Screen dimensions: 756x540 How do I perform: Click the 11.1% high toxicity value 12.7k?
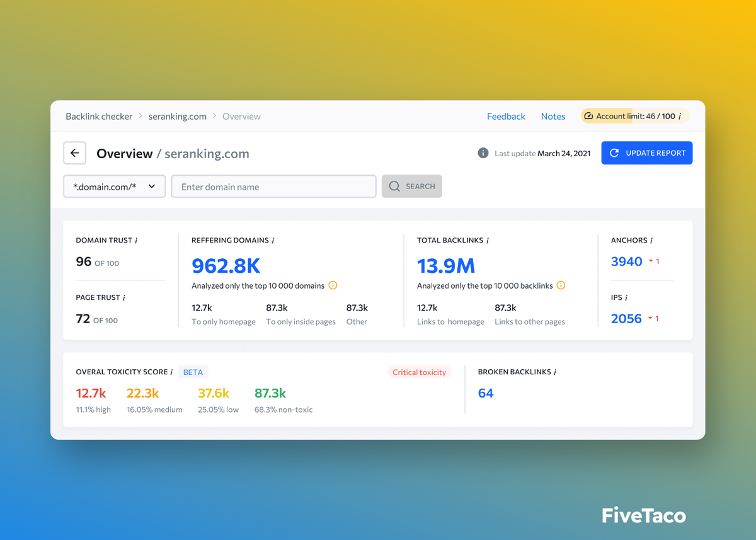coord(91,393)
